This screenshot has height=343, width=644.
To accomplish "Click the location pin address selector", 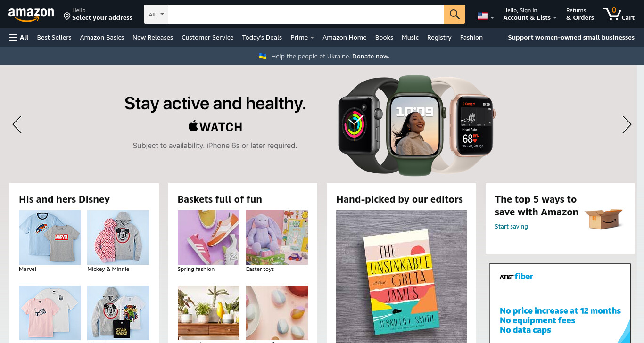I will click(98, 14).
